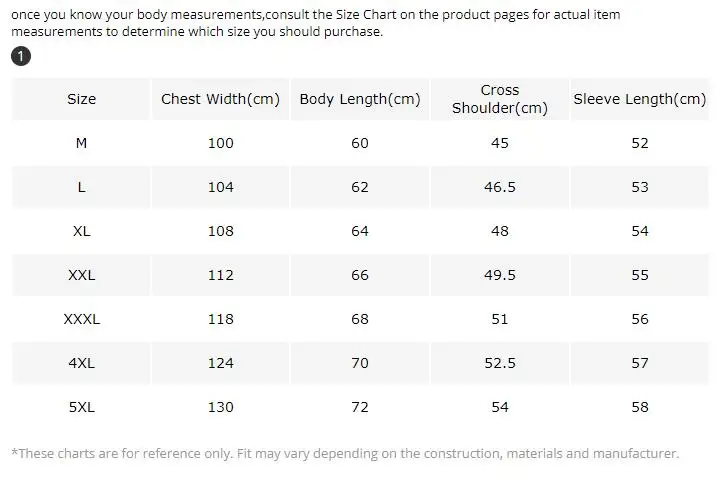This screenshot has width=717, height=487.
Task: Click the Size Chart instruction paragraph
Action: coord(316,23)
